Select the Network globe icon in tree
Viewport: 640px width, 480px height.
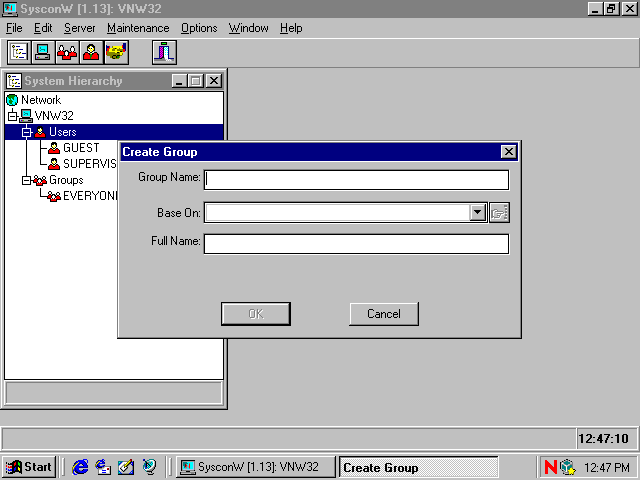click(12, 100)
